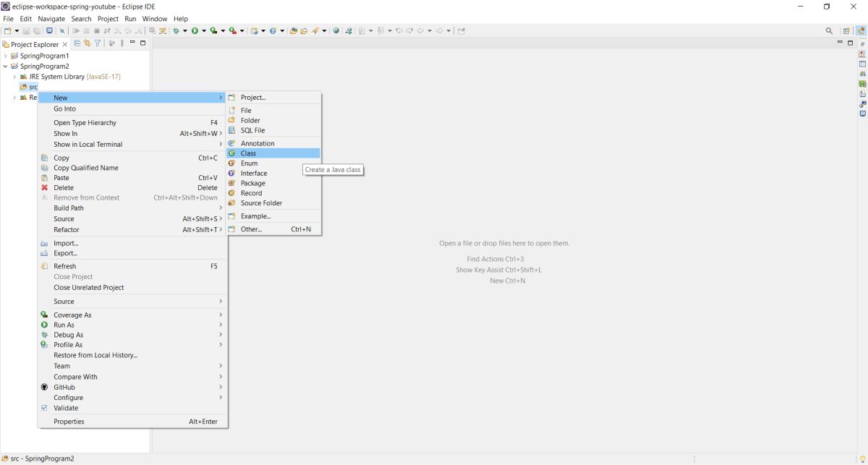Expand the SpringProgram1 project tree node

pyautogui.click(x=6, y=56)
